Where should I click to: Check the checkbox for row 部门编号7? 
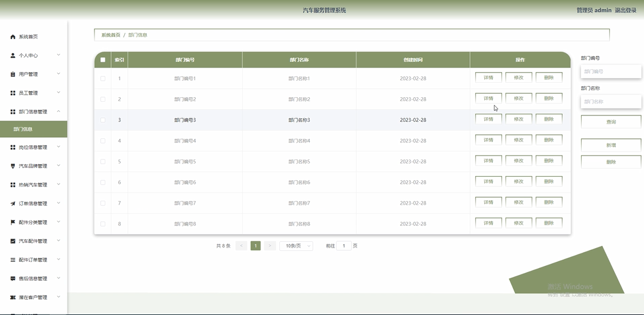pos(102,203)
